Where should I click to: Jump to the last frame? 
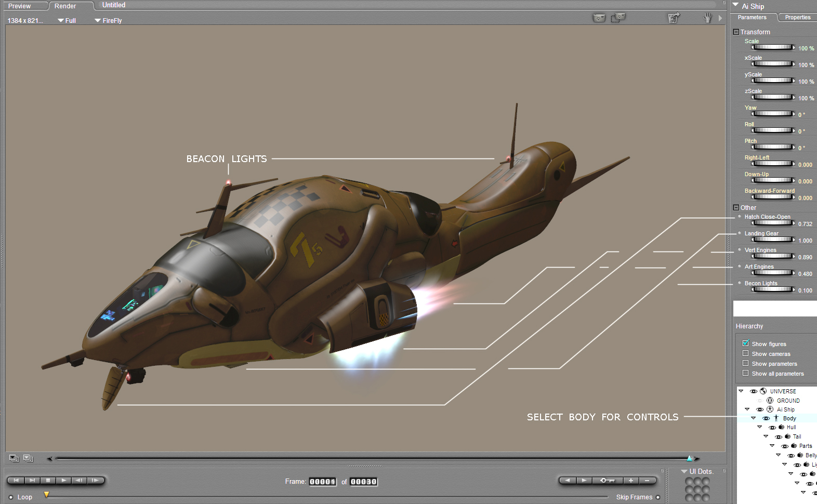[x=32, y=481]
